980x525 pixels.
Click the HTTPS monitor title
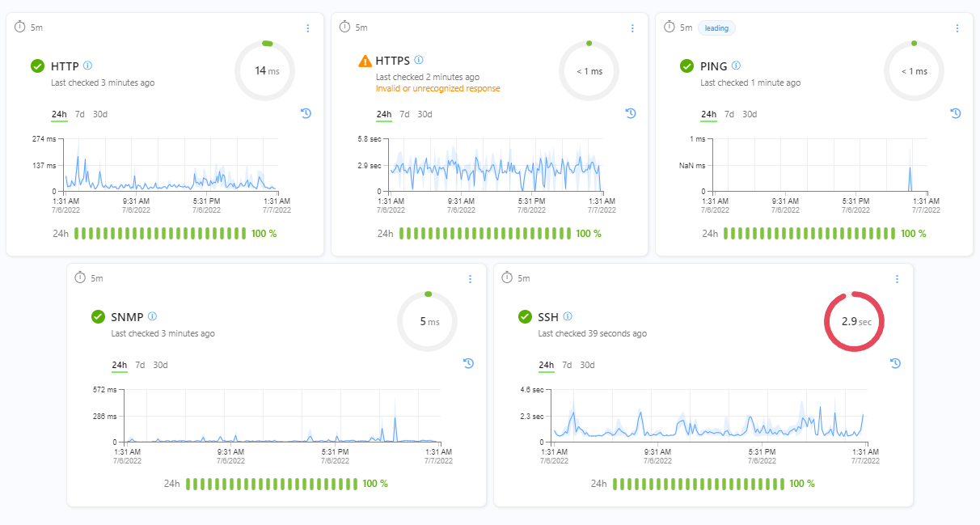point(393,61)
